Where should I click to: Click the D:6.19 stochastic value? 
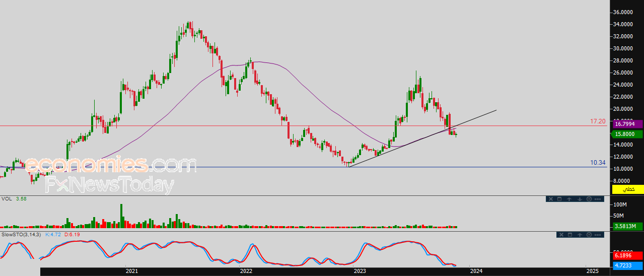point(72,235)
